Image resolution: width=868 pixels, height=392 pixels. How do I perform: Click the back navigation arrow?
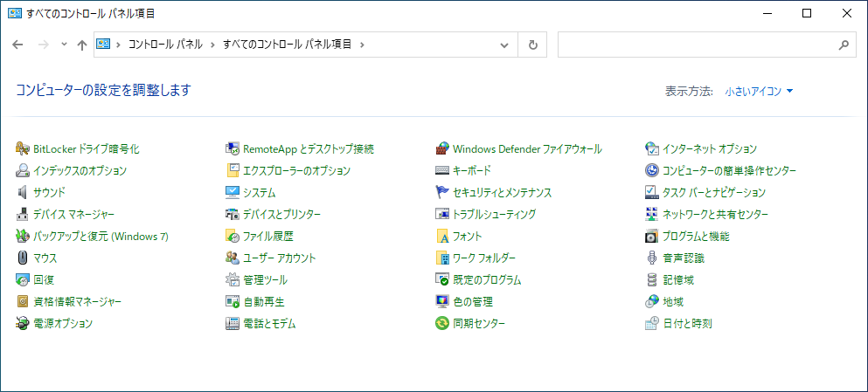[18, 45]
